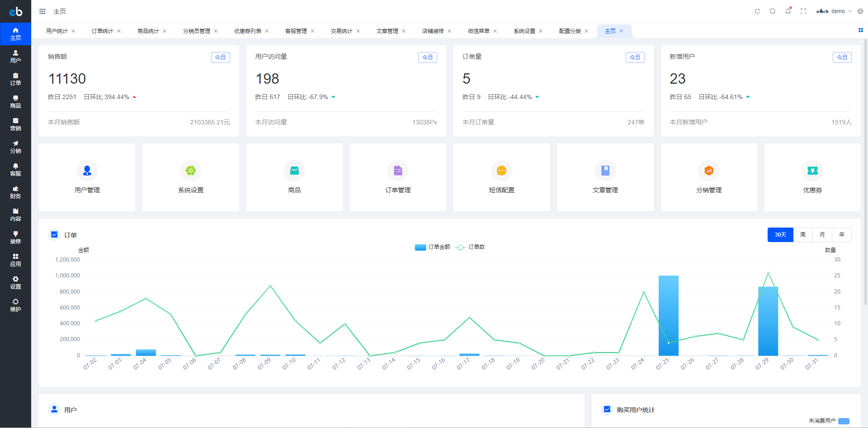Viewport: 868px width, 428px height.
Task: Select the 财务 sidebar icon
Action: coord(15,192)
